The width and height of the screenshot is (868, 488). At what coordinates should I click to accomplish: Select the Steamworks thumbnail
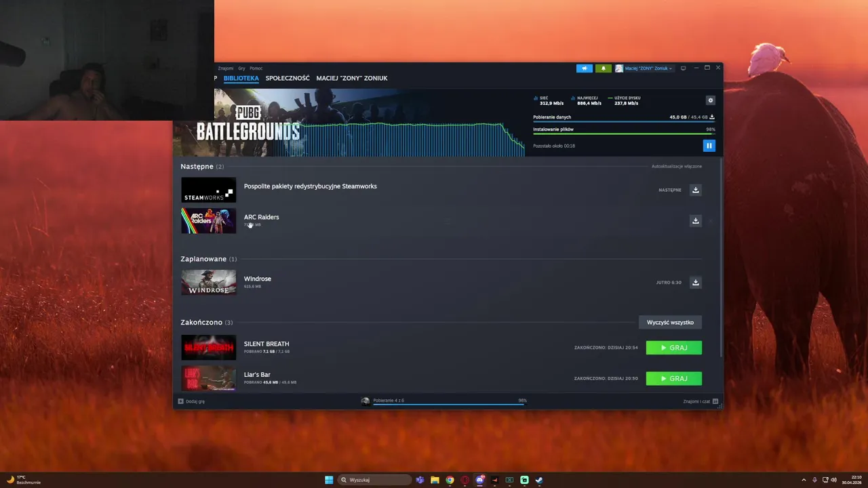209,190
